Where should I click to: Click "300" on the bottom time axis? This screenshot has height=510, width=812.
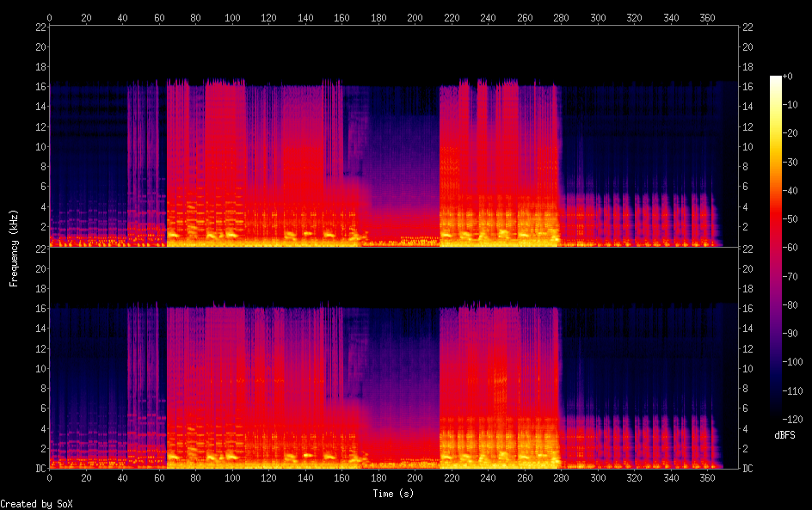(598, 478)
